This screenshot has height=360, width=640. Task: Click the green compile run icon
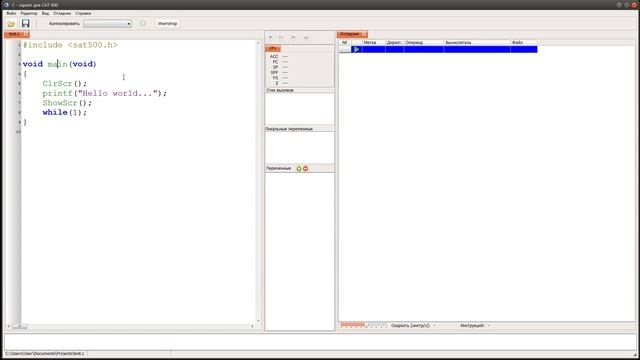pos(142,23)
